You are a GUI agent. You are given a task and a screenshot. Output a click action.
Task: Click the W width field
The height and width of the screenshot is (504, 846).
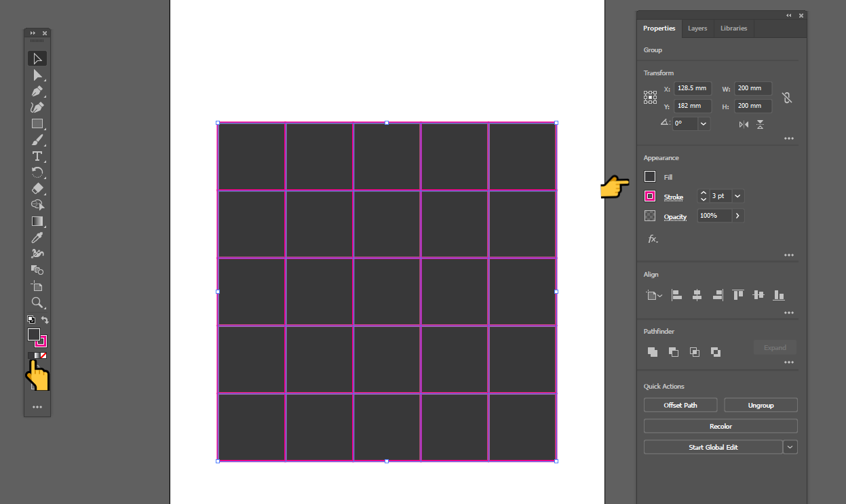coord(753,88)
